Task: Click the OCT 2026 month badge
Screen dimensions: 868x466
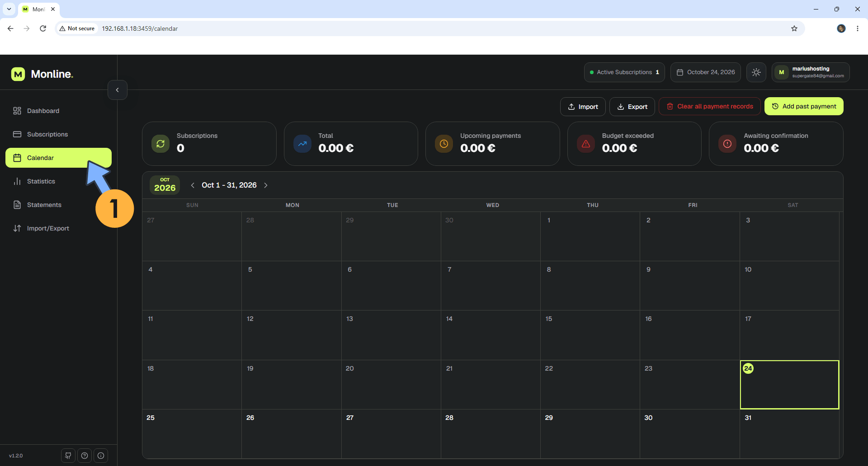Action: (x=165, y=185)
